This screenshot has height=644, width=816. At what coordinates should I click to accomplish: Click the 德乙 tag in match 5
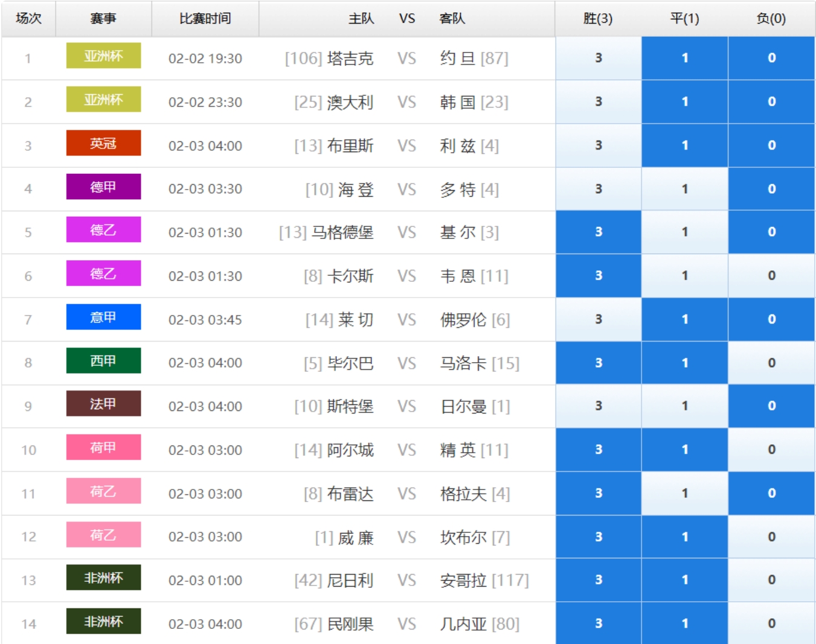tap(103, 229)
